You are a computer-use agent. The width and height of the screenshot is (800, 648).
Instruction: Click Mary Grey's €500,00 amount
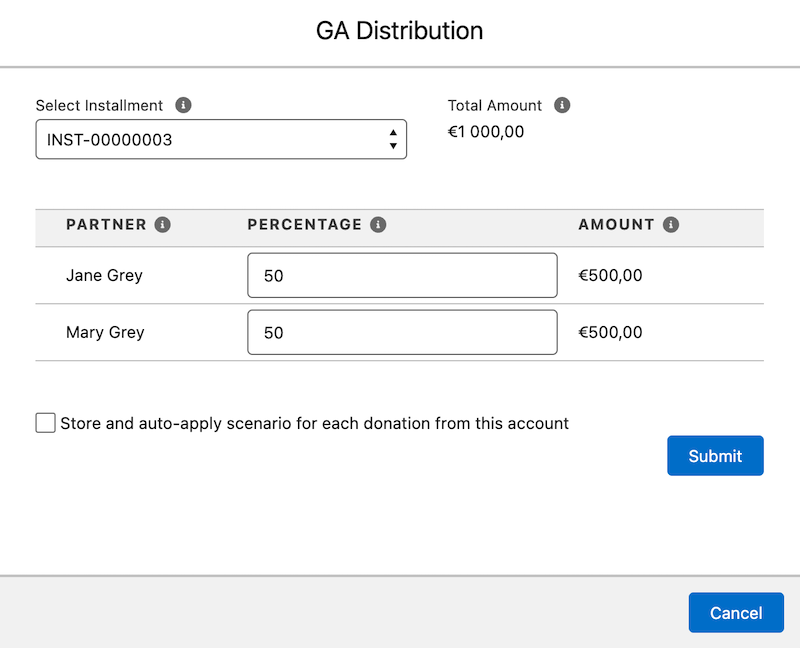[x=610, y=333]
